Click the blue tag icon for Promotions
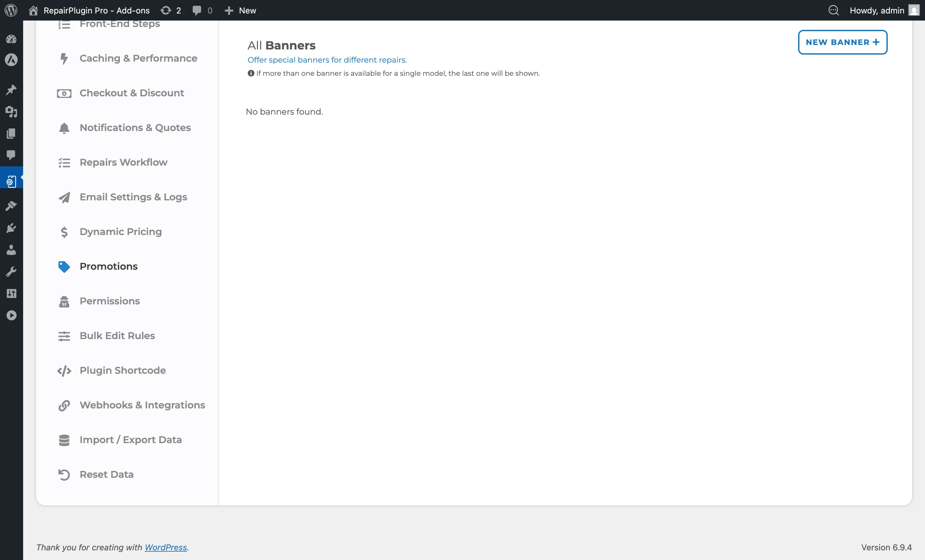 coord(64,267)
